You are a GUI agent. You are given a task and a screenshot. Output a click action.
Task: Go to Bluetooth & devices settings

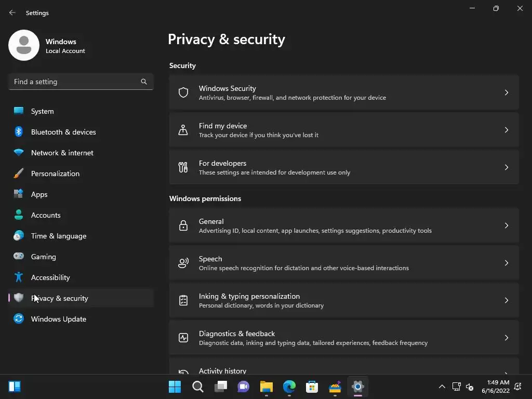coord(63,132)
